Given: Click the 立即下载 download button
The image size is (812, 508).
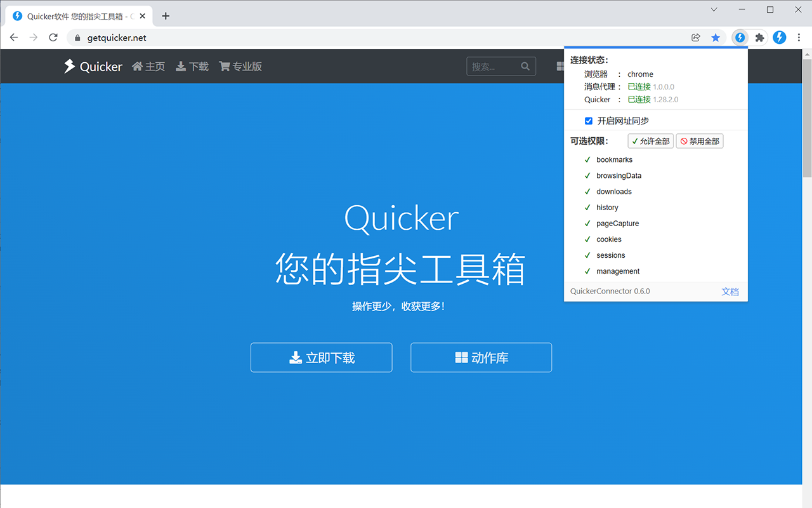Looking at the screenshot, I should (x=321, y=358).
